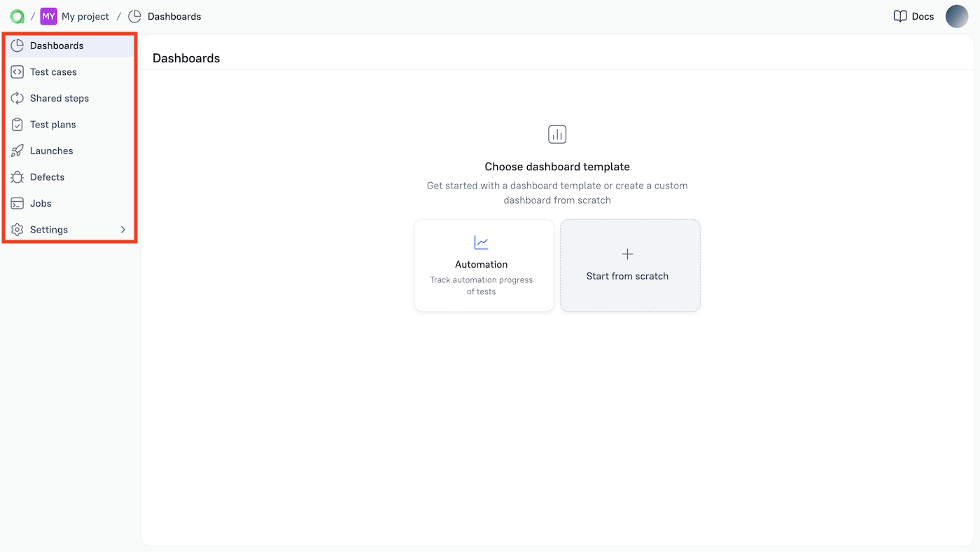Click the Defects bug icon
The image size is (980, 552).
click(16, 177)
